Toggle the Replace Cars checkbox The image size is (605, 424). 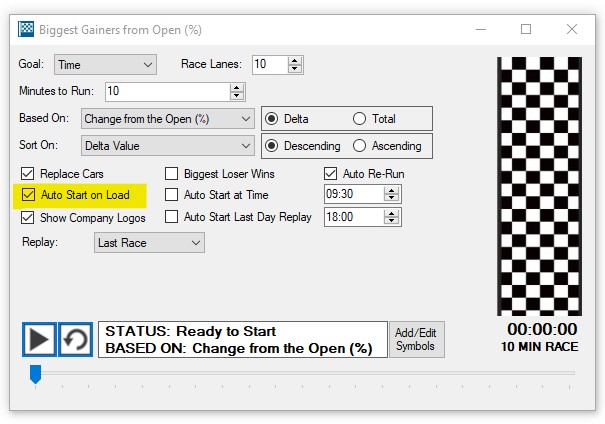tap(28, 173)
